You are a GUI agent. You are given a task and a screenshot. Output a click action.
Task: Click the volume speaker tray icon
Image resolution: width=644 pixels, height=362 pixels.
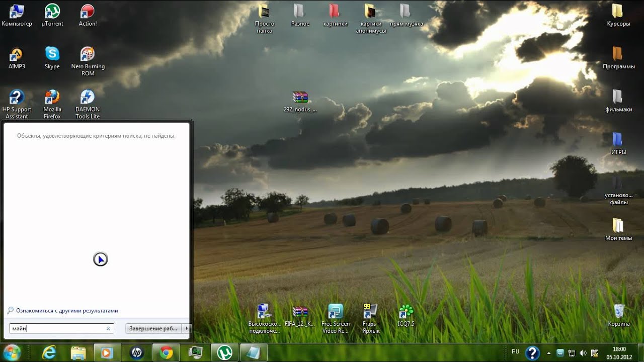[x=583, y=353]
